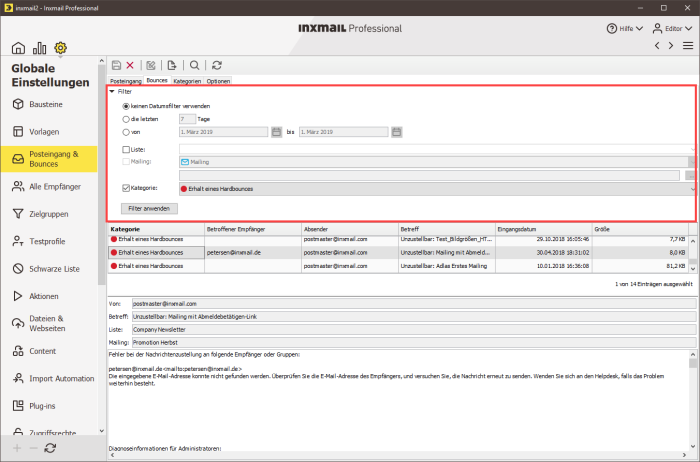Click the 'Tage' number field
Screen dimensions: 700x462
(187, 119)
